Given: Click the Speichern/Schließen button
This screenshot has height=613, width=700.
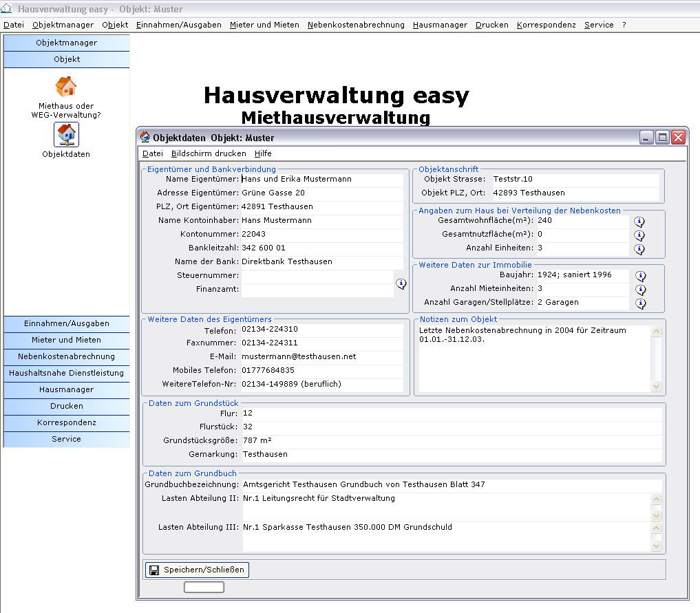Looking at the screenshot, I should [x=197, y=570].
